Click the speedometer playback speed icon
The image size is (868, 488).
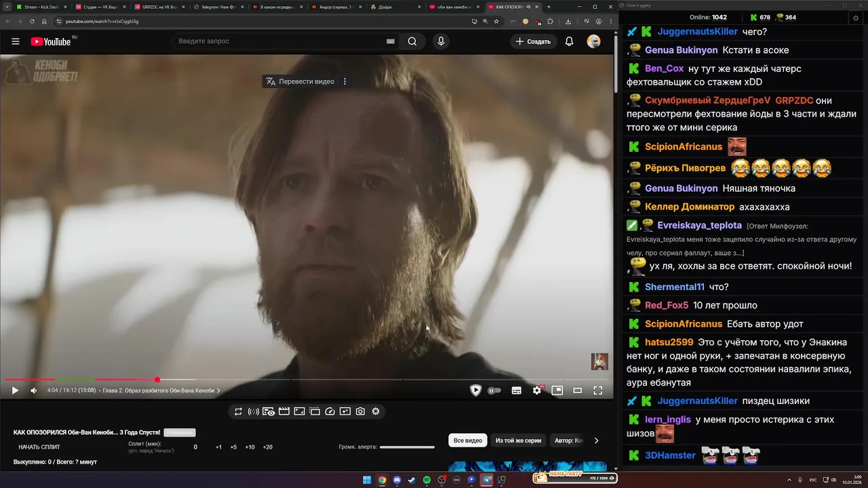click(x=330, y=411)
